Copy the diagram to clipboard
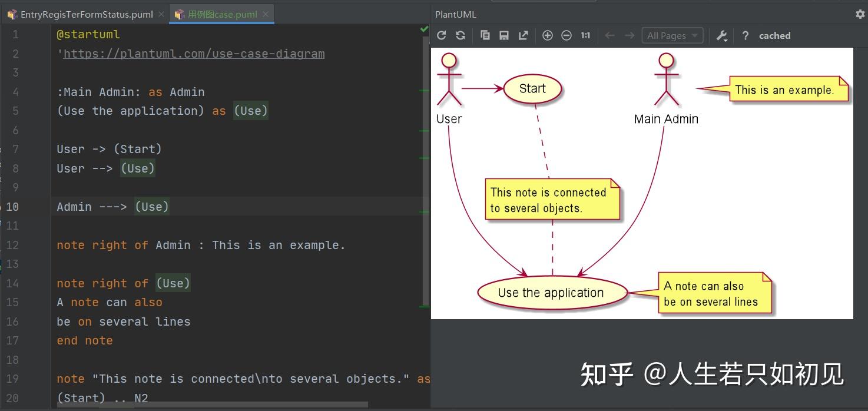This screenshot has width=868, height=411. click(x=485, y=35)
